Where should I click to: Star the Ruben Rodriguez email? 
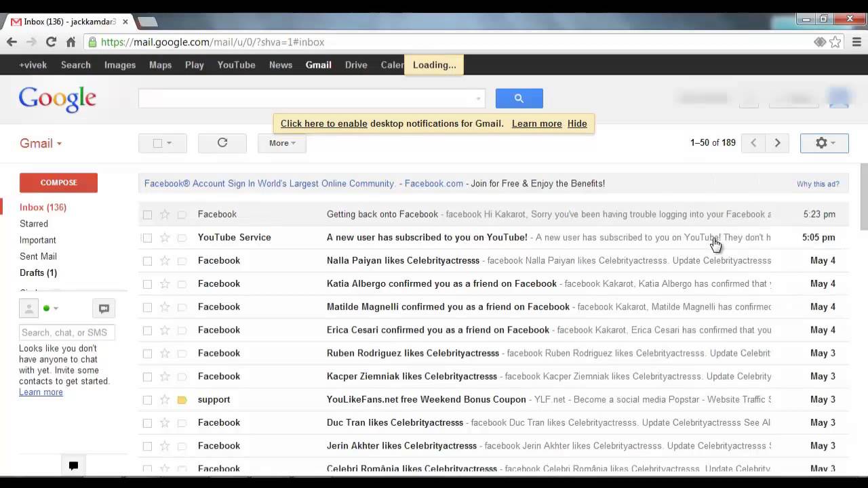165,352
